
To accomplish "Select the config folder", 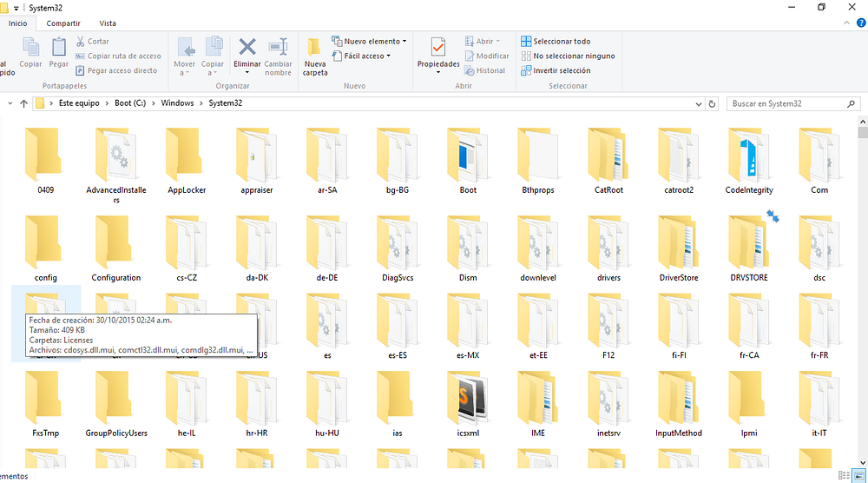I will tap(45, 248).
